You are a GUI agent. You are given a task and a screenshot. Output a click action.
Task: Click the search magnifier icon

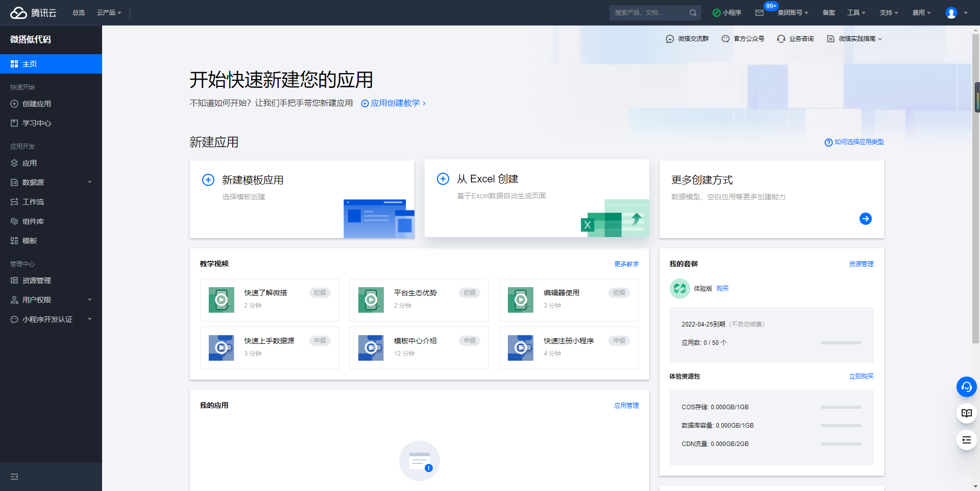(693, 13)
